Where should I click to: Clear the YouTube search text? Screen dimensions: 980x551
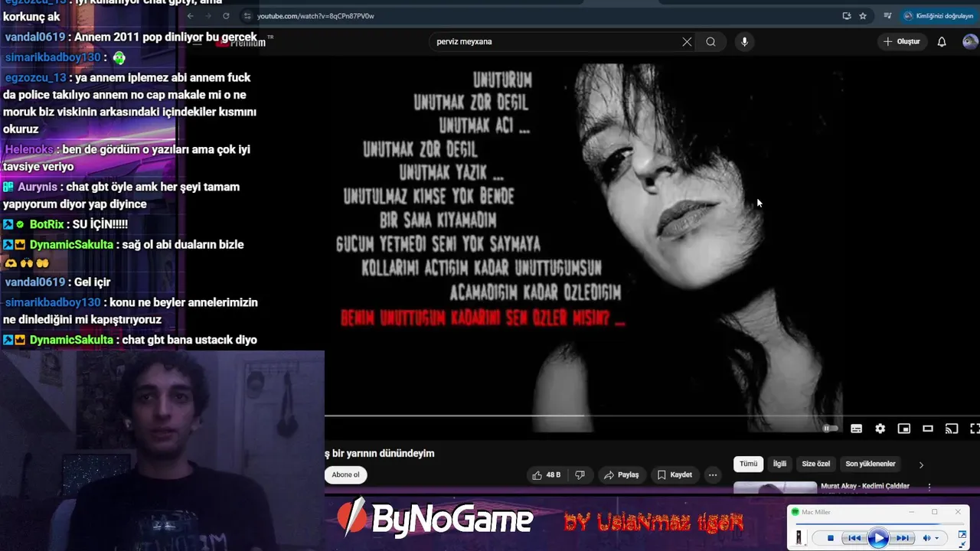(687, 42)
